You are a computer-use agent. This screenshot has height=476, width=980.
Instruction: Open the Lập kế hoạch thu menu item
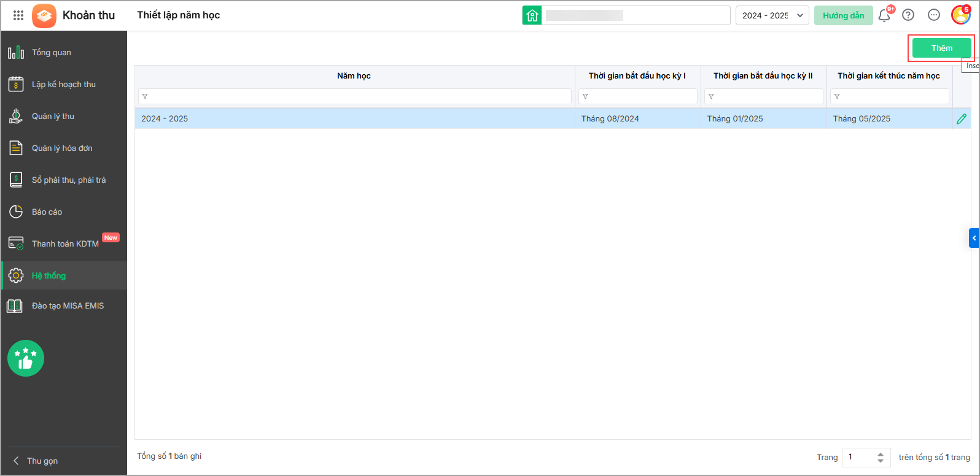point(64,84)
